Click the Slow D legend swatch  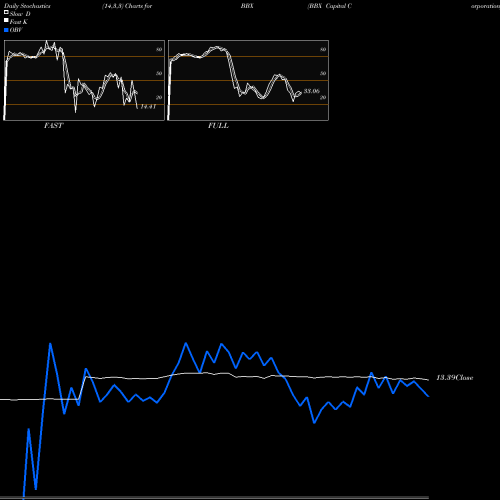tap(6, 12)
